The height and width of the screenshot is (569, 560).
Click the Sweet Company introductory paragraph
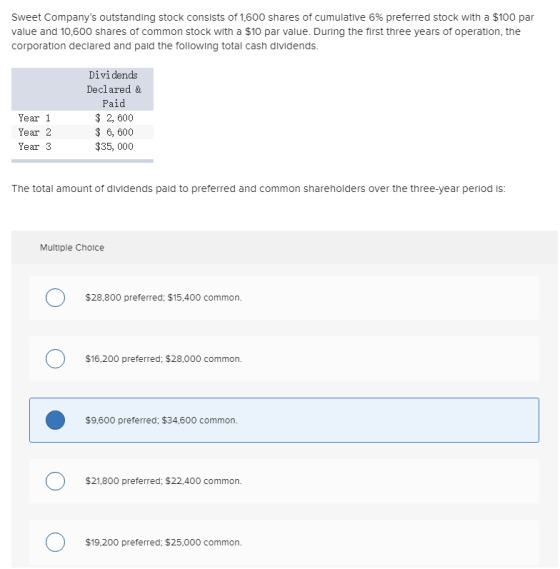[272, 32]
